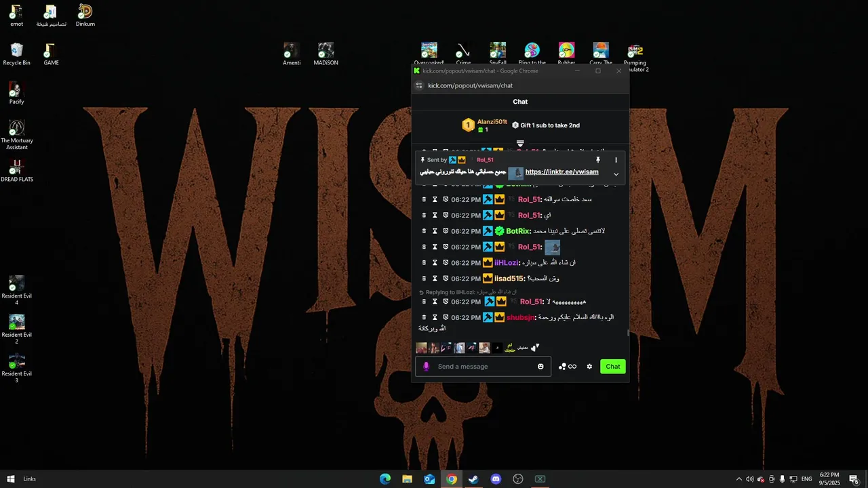Viewport: 868px width, 488px height.
Task: Click username iiHLozi in chat
Action: pos(507,263)
